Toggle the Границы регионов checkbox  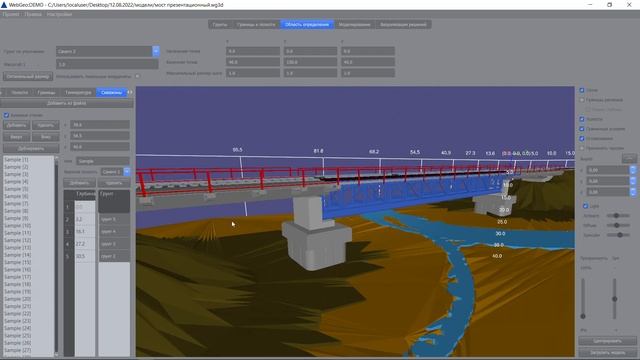point(582,100)
